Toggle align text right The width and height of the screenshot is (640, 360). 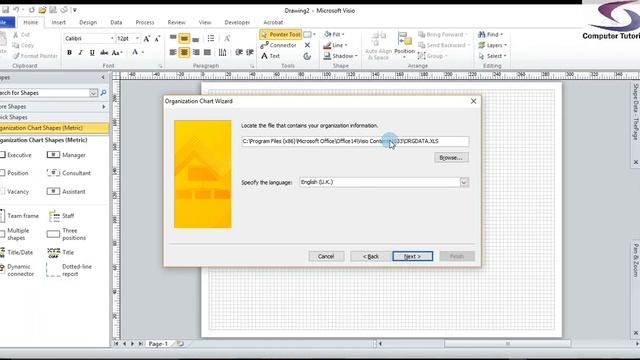pos(196,52)
